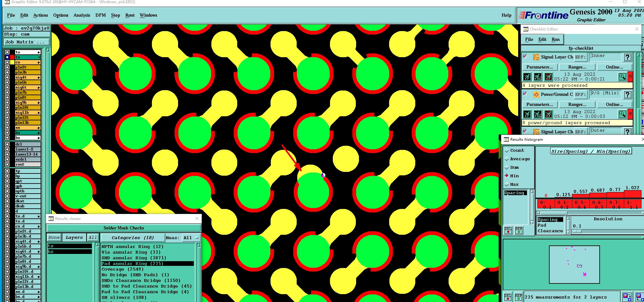Click red alert indicator of Power/Ground check

[x=630, y=114]
